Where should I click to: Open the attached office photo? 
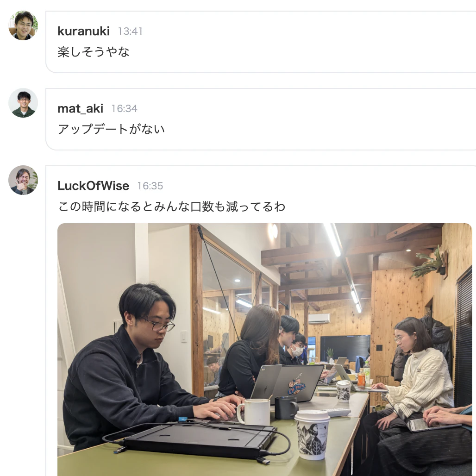[x=265, y=350]
